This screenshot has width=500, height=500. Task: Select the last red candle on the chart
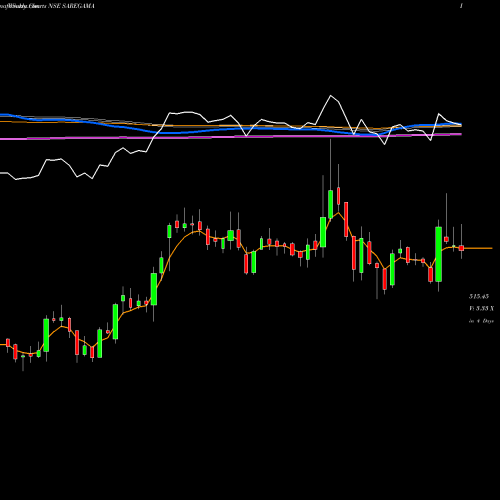point(461,248)
